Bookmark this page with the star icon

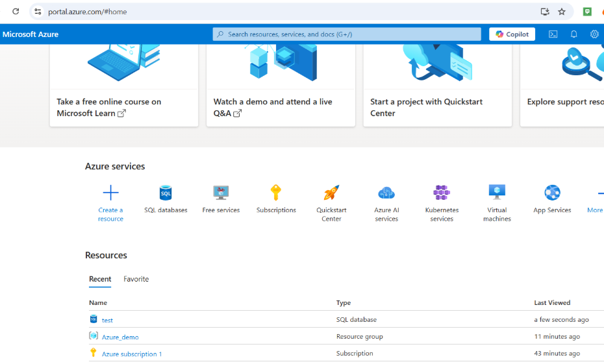[562, 12]
